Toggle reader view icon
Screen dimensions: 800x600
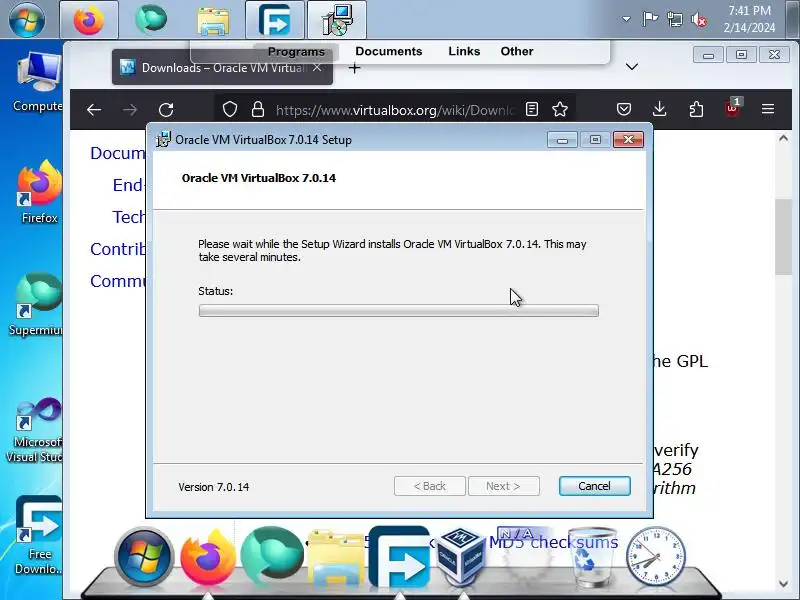click(532, 109)
